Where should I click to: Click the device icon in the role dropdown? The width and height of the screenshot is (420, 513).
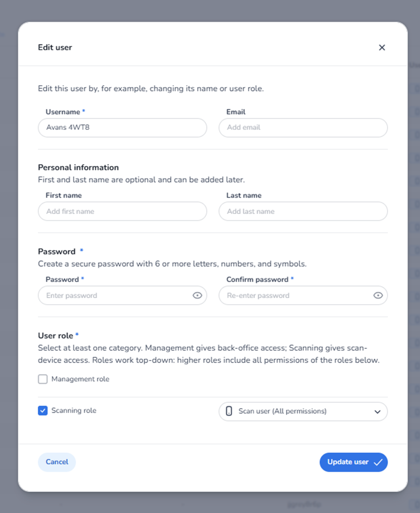click(x=229, y=411)
